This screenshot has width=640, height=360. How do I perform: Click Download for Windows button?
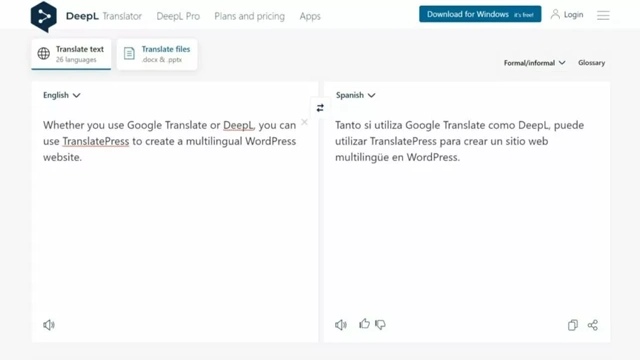coord(480,14)
